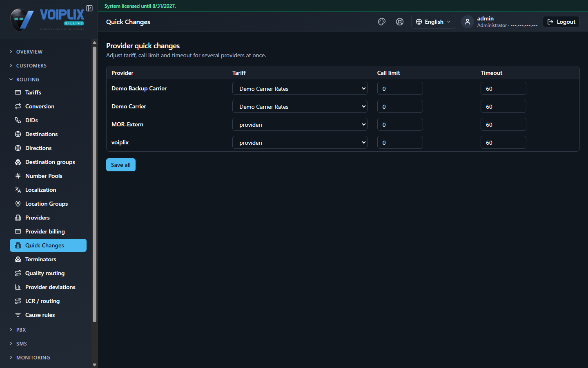Open tariff dropdown for voiplix
Screen dimensions: 588x368
pos(300,142)
